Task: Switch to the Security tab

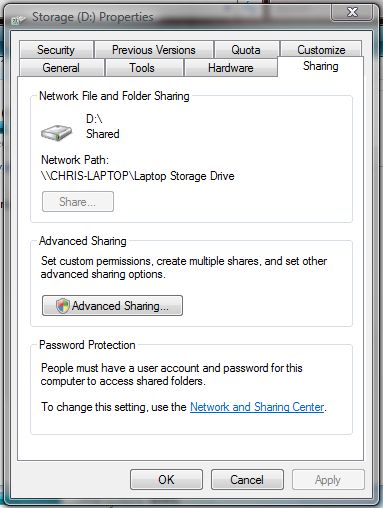Action: [56, 50]
